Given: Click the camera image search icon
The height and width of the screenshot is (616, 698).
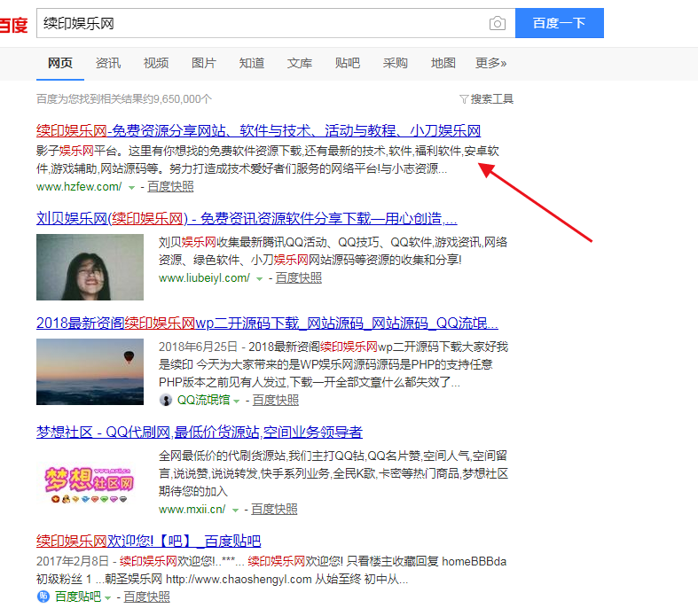Looking at the screenshot, I should [x=497, y=23].
